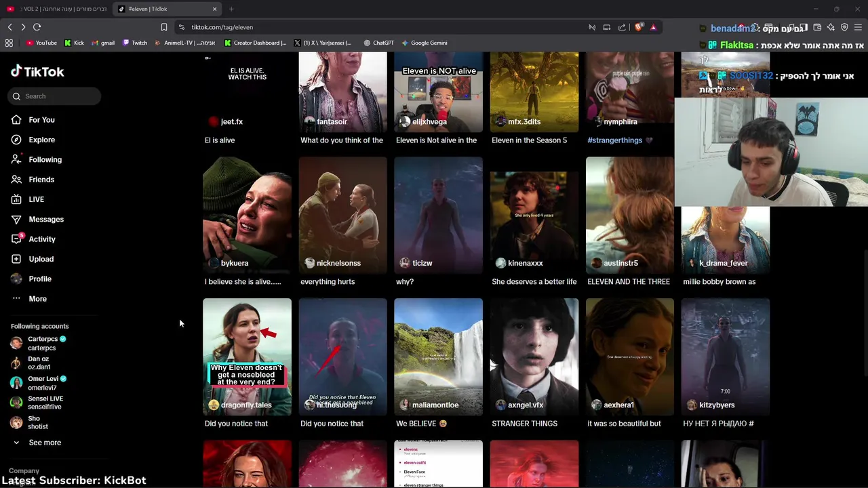Go forward in the browser
This screenshot has width=868, height=488.
click(23, 27)
